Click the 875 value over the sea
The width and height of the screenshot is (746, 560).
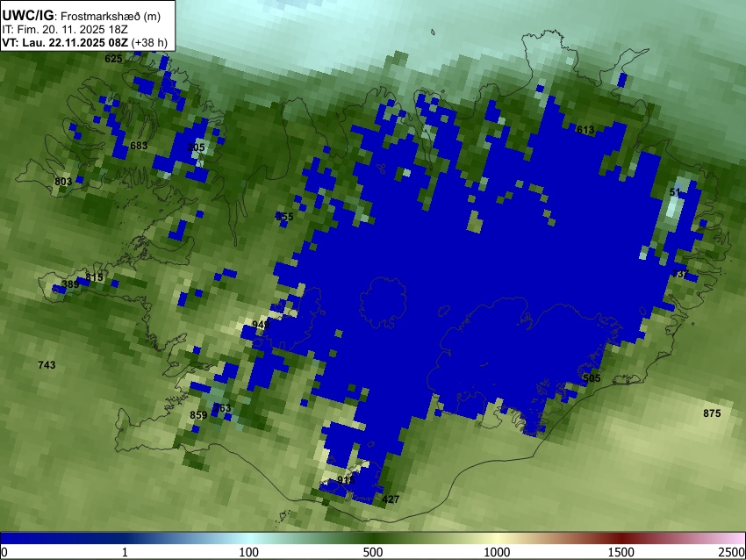coord(712,413)
